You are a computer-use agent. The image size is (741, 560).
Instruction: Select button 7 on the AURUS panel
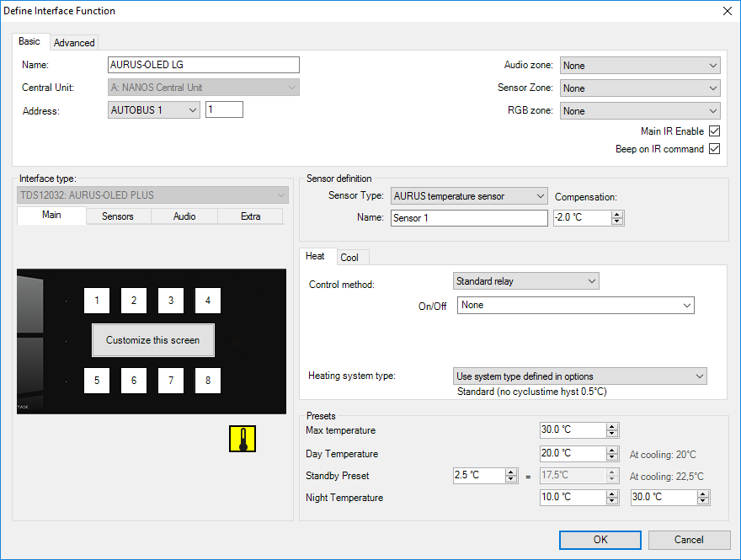[x=171, y=381]
